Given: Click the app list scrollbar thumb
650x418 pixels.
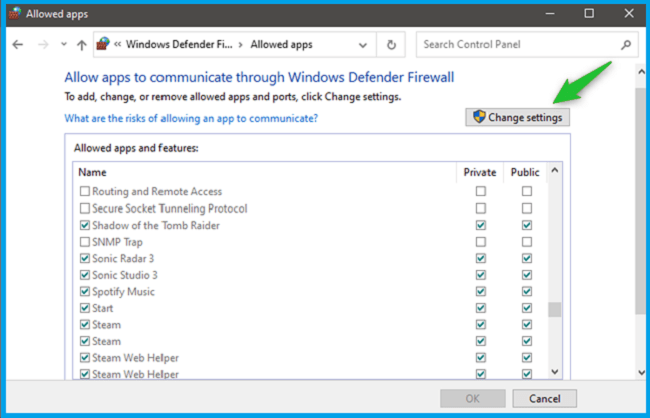Looking at the screenshot, I should [555, 309].
